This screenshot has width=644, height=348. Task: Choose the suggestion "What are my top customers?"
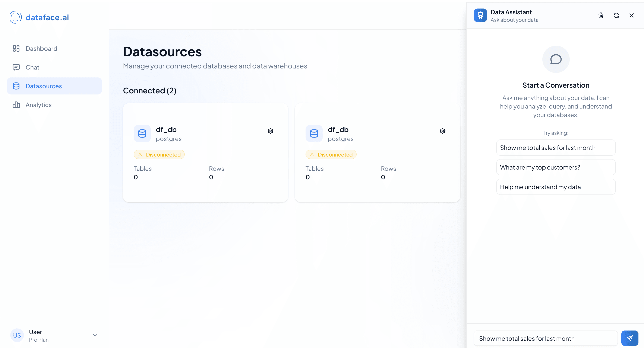pyautogui.click(x=556, y=167)
